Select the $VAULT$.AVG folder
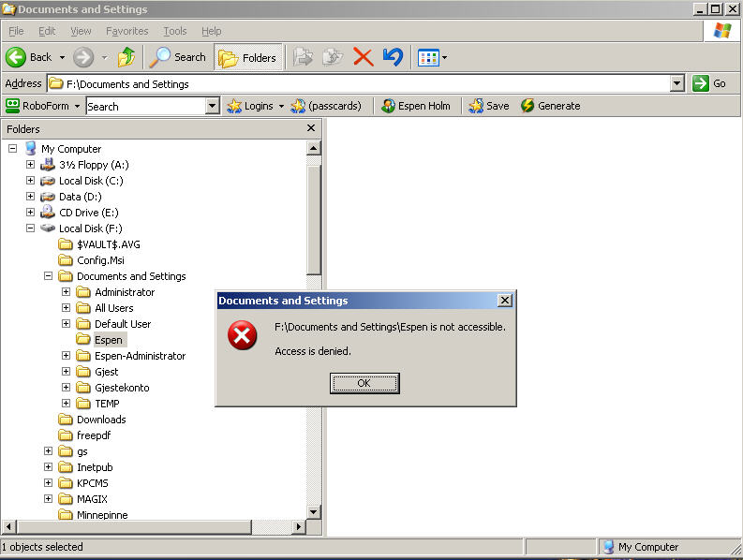743x560 pixels. tap(99, 244)
